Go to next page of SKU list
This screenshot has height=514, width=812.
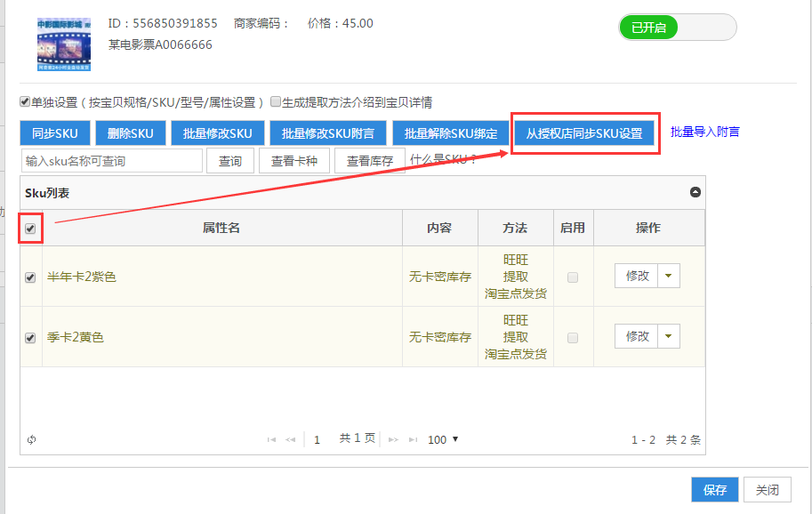[392, 439]
